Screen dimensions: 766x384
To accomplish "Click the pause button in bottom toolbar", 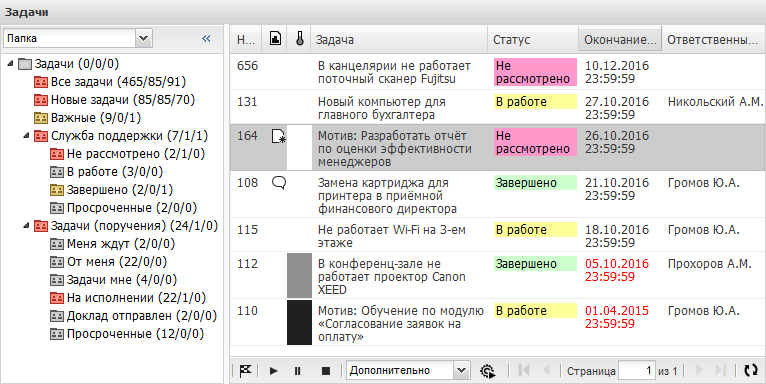I will point(298,371).
